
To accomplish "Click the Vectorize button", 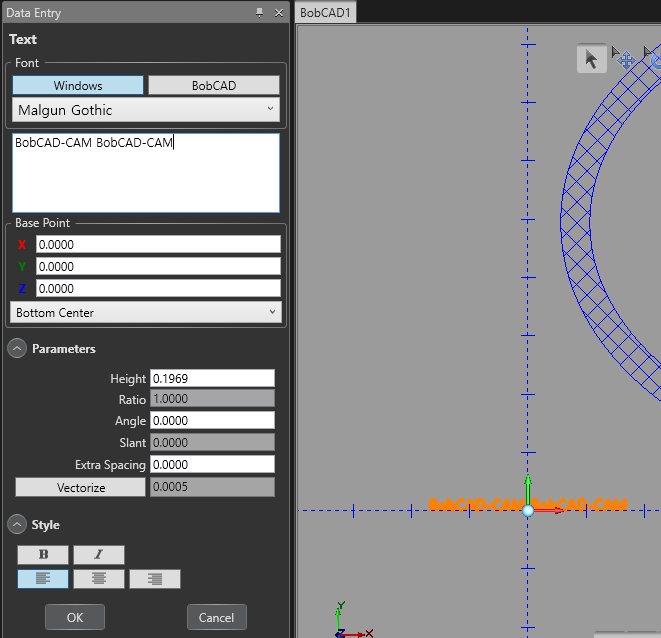I will (81, 487).
